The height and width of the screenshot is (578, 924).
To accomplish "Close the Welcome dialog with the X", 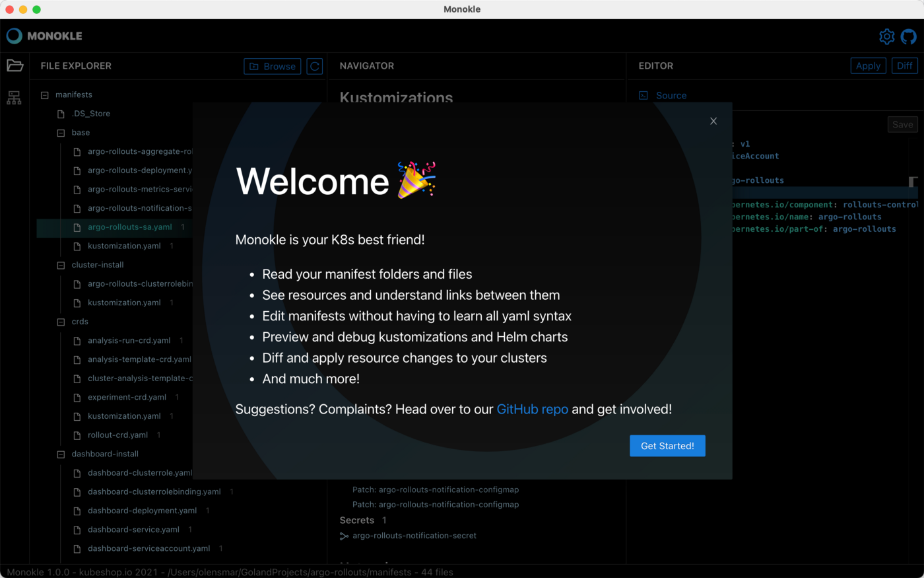I will pyautogui.click(x=713, y=121).
